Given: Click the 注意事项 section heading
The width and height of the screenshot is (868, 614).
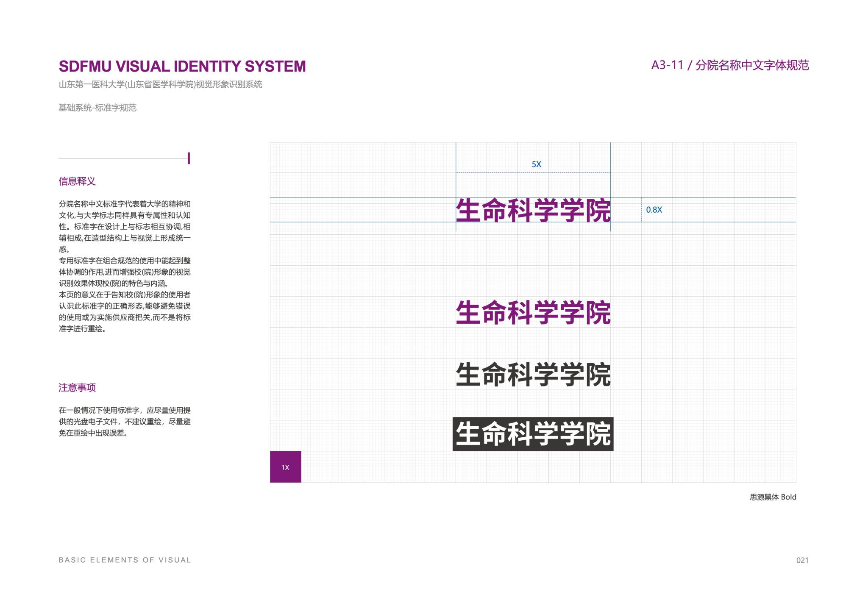Looking at the screenshot, I should pyautogui.click(x=77, y=387).
